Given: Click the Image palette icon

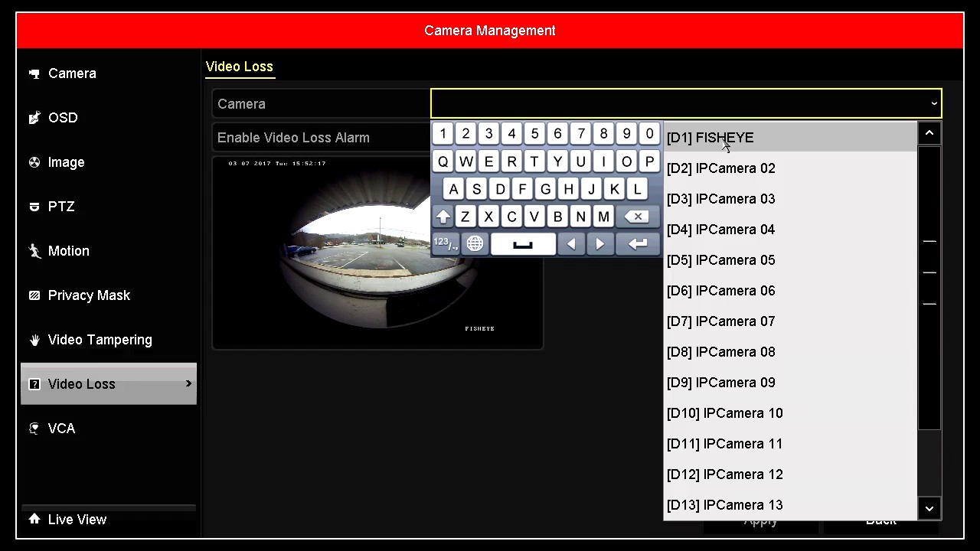Looking at the screenshot, I should click(x=34, y=162).
